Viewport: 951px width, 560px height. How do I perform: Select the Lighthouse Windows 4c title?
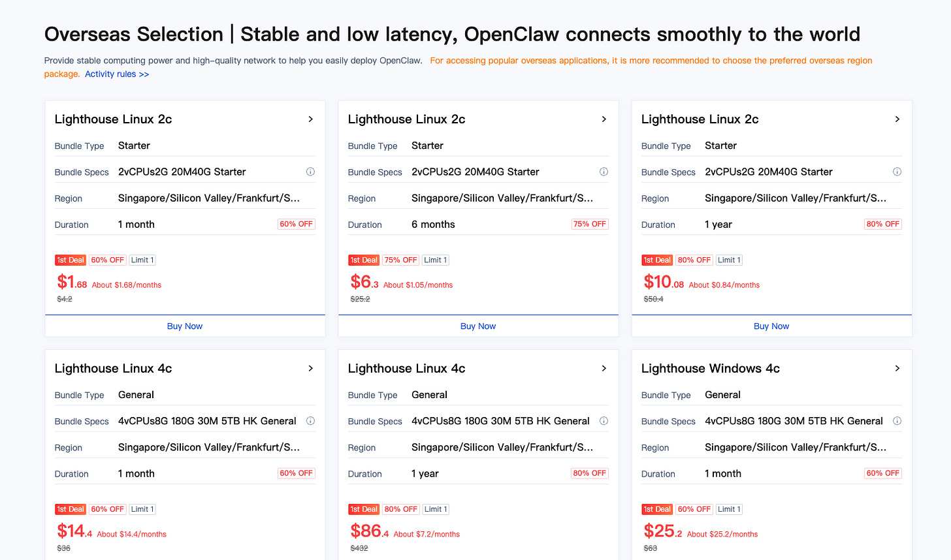pos(711,369)
